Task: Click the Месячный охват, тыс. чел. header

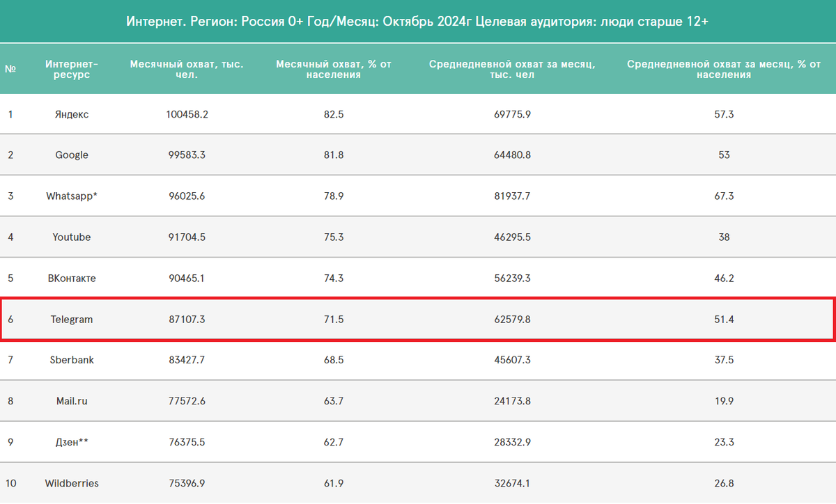Action: tap(187, 70)
